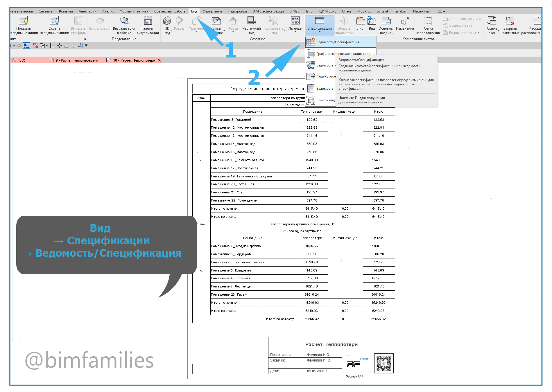This screenshot has height=392, width=552.
Task: Click the 3D view house icon
Action: point(167,21)
